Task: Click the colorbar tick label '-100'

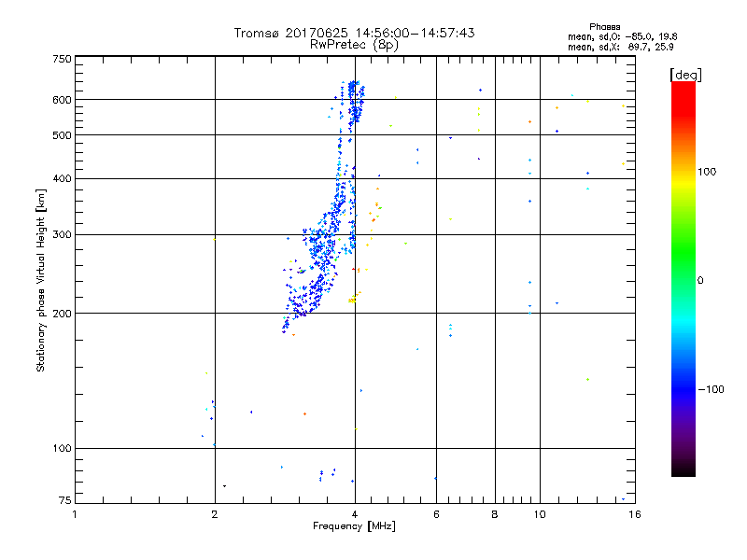Action: [x=711, y=389]
